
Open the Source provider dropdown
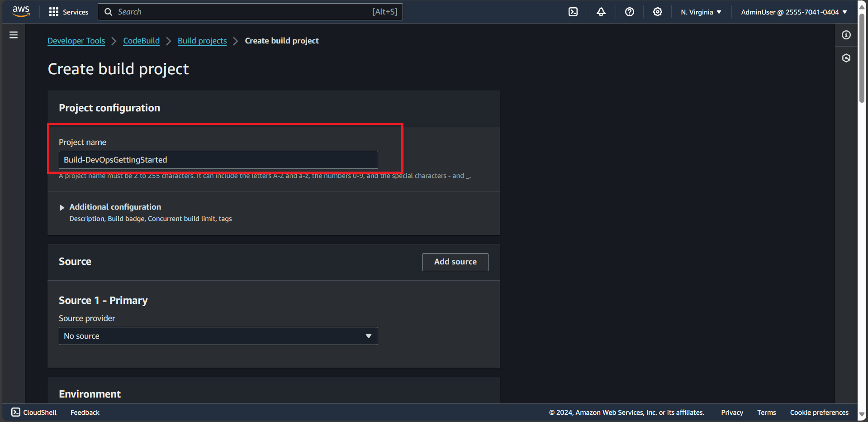(x=218, y=336)
